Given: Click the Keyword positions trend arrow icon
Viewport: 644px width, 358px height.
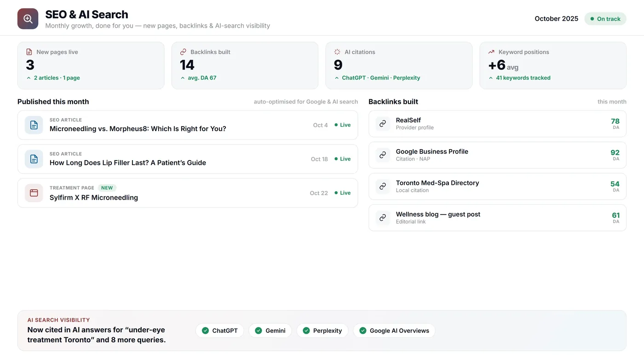Looking at the screenshot, I should pos(491,52).
